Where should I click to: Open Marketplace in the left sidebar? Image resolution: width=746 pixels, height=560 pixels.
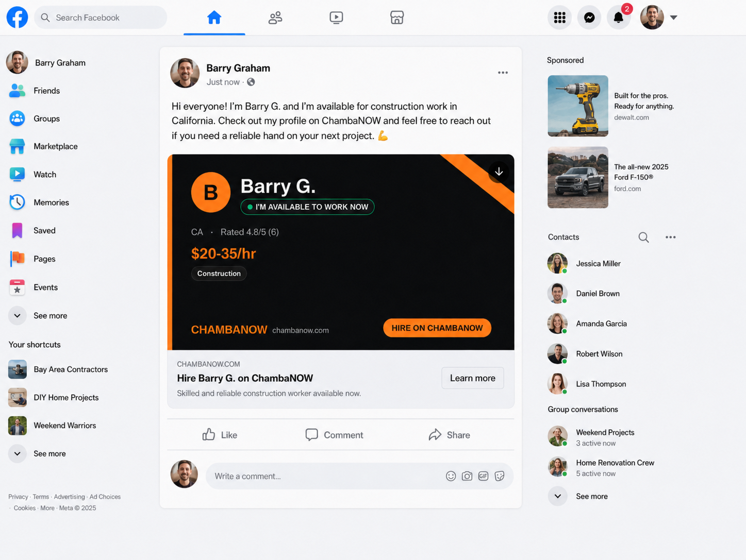(44, 146)
